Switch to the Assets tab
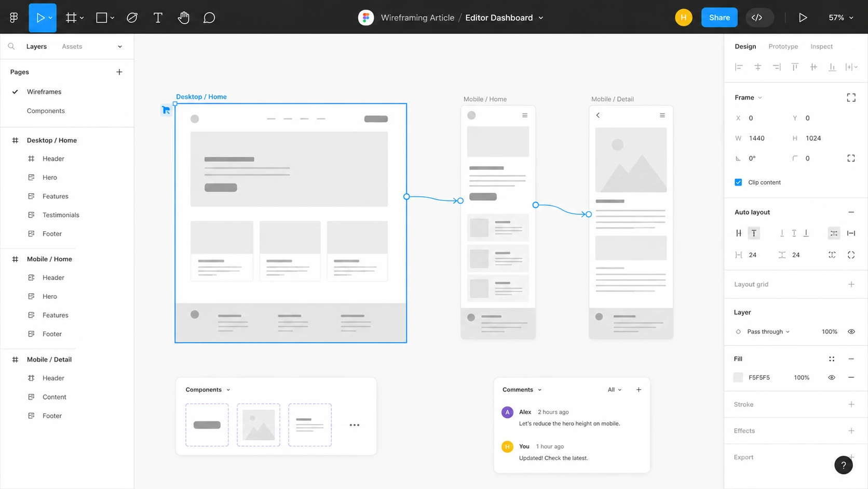Viewport: 868px width, 489px height. [x=72, y=46]
